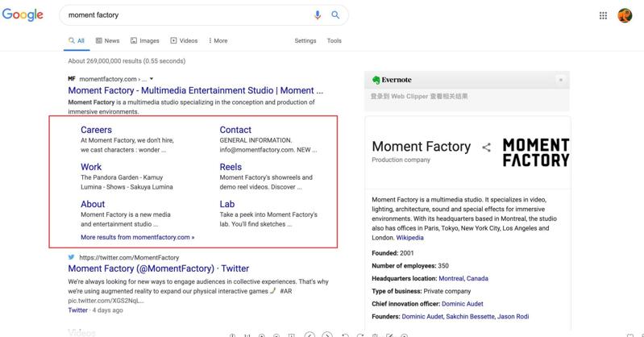Open the Contact sitelink

tap(235, 130)
